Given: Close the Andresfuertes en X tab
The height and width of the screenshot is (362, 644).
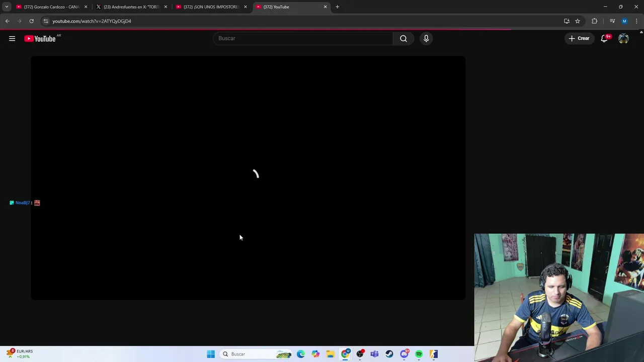Looking at the screenshot, I should (166, 7).
